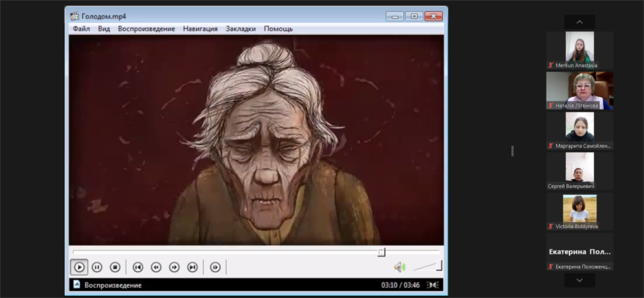Click the seek bar position handle

pyautogui.click(x=381, y=252)
